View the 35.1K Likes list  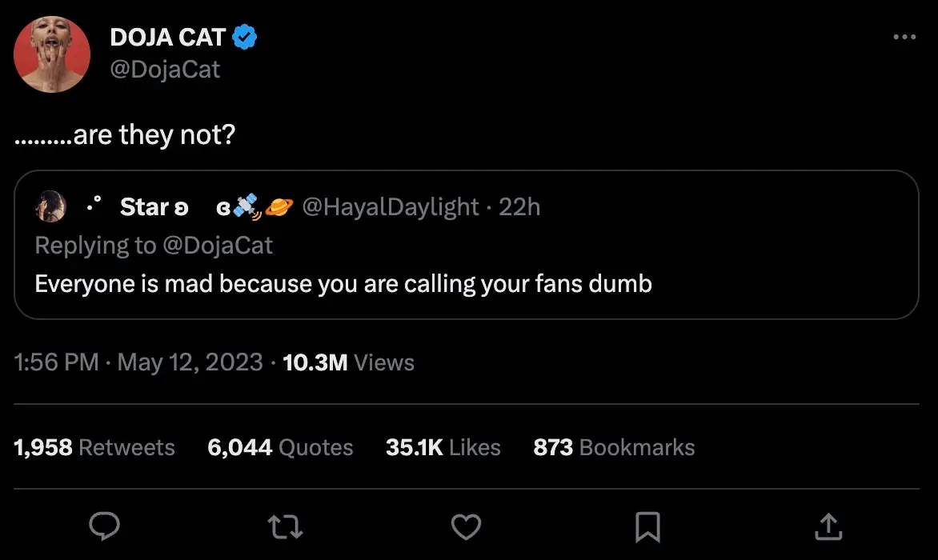tap(443, 447)
